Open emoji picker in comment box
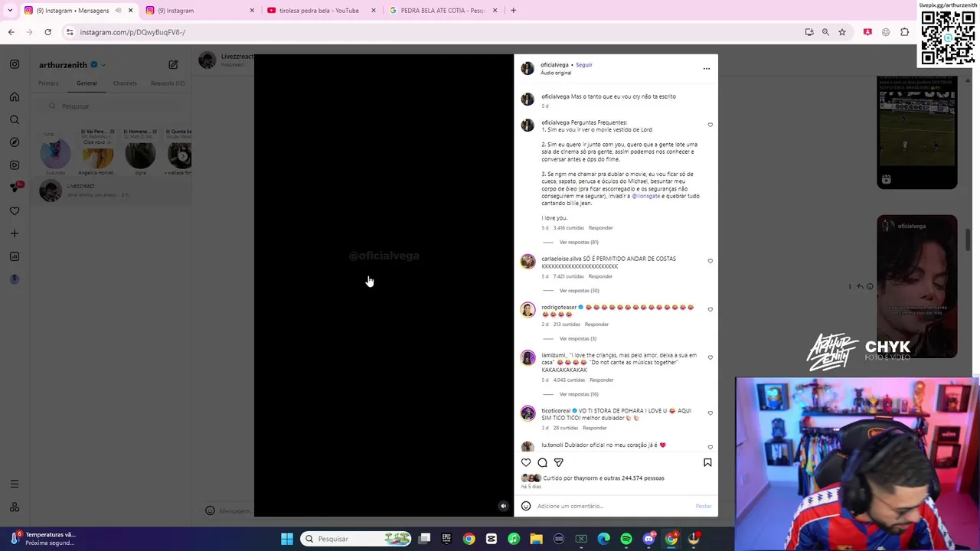Screen dimensions: 980x551 526,506
